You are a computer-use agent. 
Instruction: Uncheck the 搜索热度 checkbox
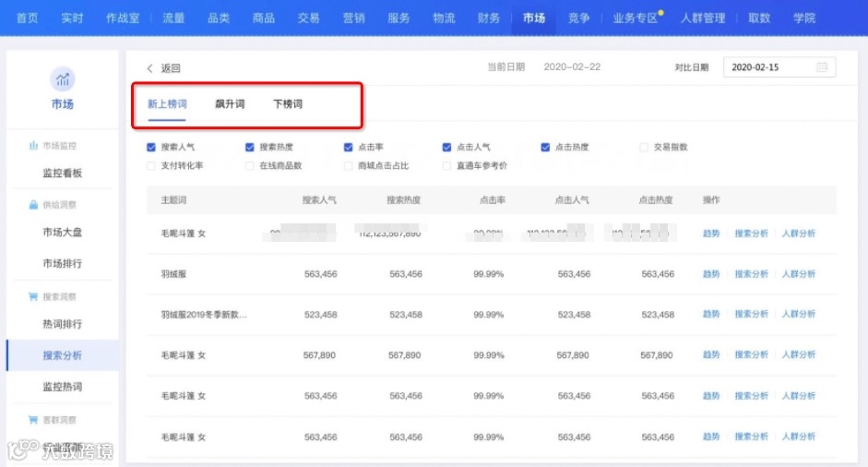click(x=250, y=147)
